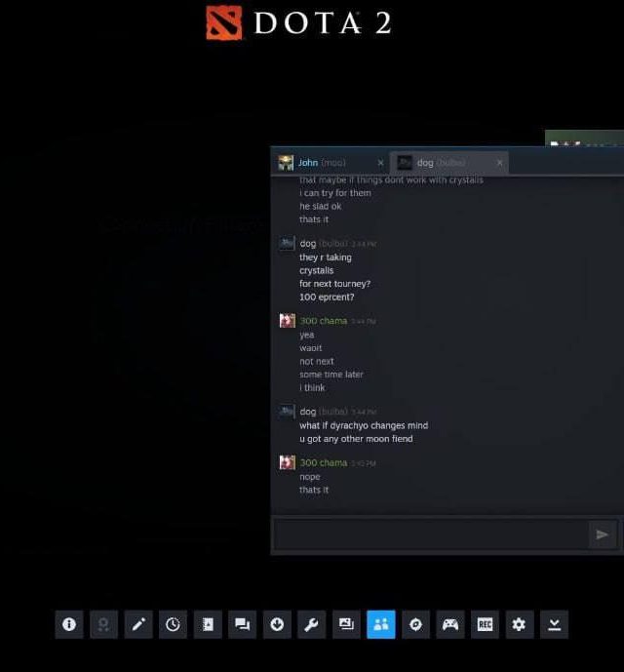
Task: Click the clock timer icon
Action: pyautogui.click(x=173, y=624)
